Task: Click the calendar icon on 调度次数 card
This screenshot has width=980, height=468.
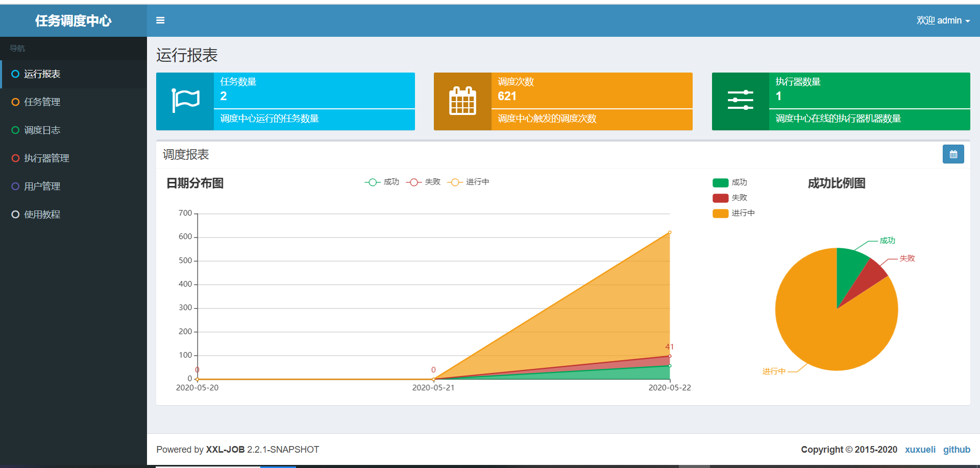Action: (x=462, y=101)
